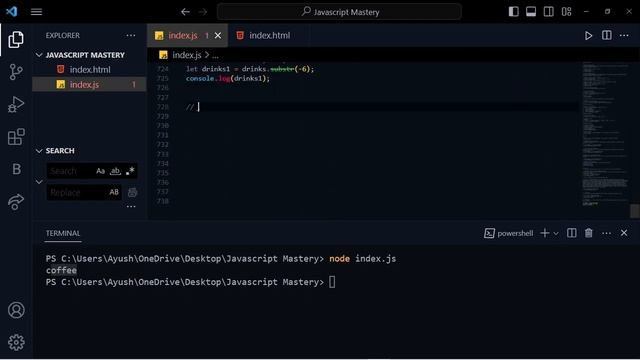
Task: Collapse the Replace row chevron
Action: 39,182
